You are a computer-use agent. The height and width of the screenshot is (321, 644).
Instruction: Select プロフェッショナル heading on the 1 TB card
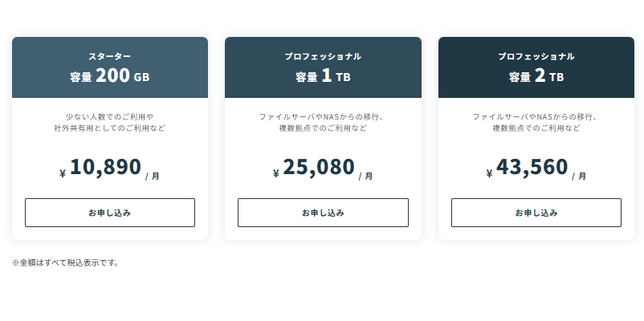(x=323, y=57)
